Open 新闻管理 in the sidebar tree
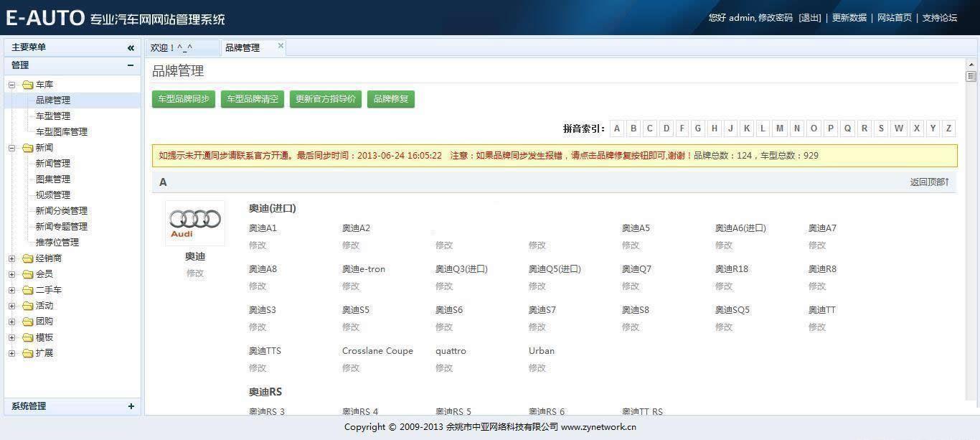 pos(53,164)
